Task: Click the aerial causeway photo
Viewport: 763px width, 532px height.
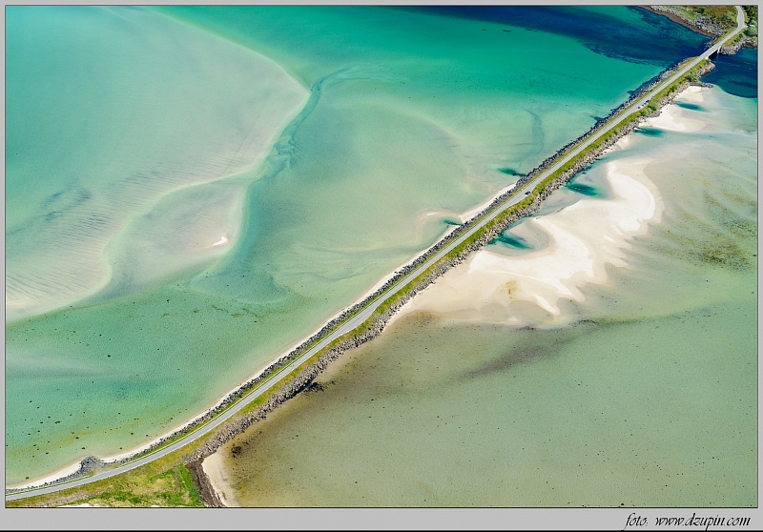Action: point(381,256)
